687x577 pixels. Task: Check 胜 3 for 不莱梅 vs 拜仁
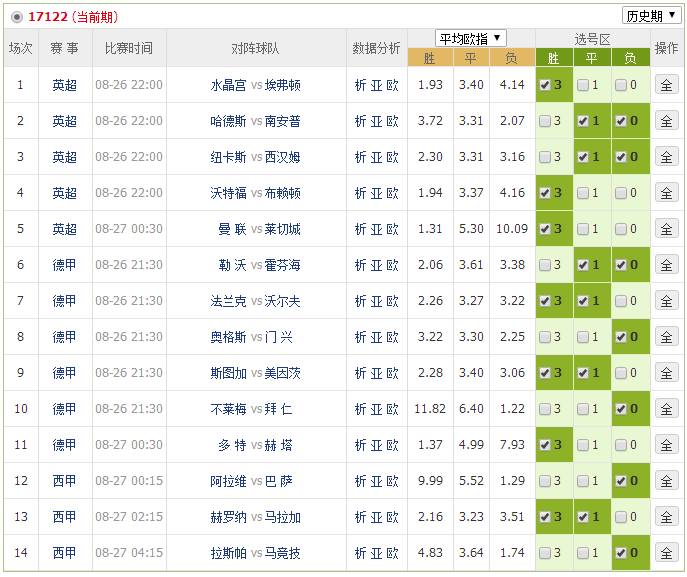[544, 409]
